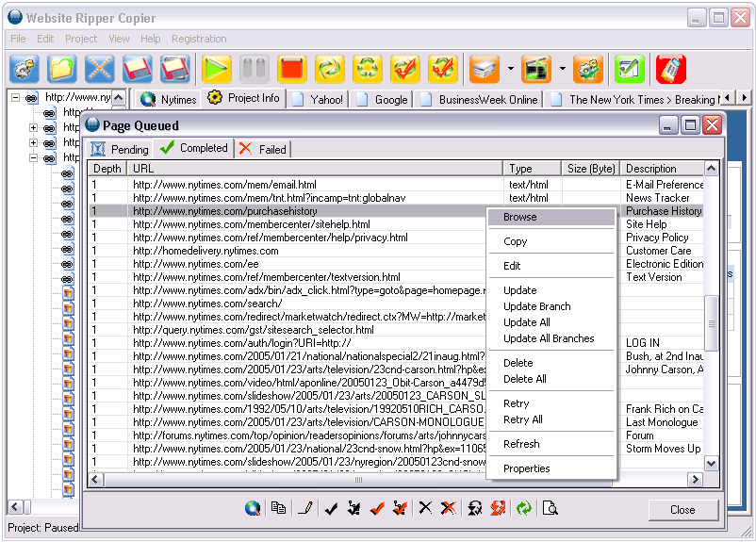Viewport: 756px width, 542px height.
Task: Collapse the root http://www.ny tree node
Action: (x=15, y=98)
